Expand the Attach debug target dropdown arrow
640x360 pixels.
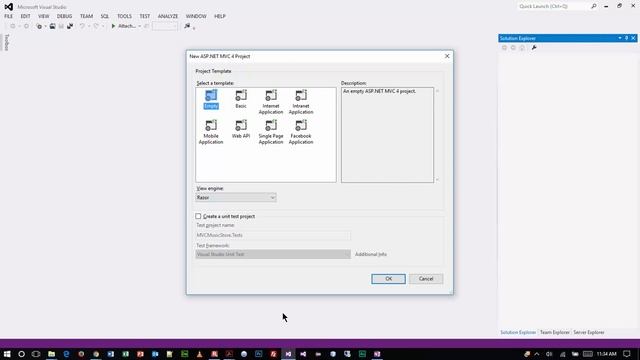[140, 26]
